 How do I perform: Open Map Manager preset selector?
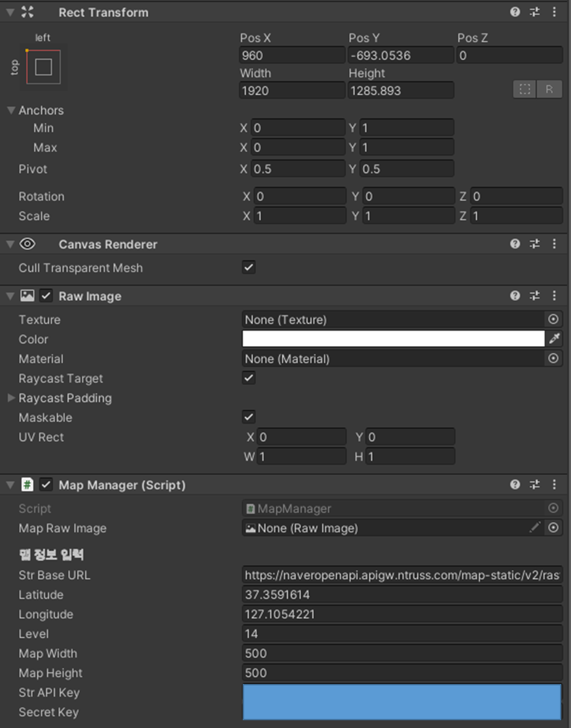[x=535, y=485]
